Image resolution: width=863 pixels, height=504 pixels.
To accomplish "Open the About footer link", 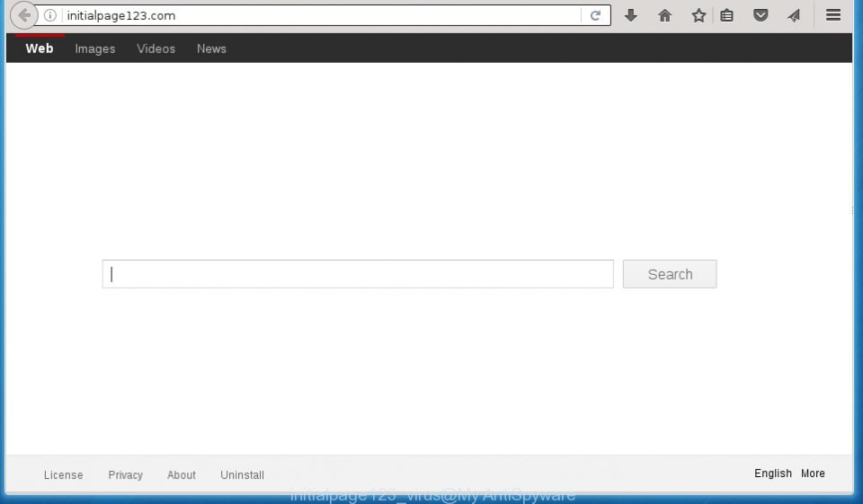I will click(x=182, y=475).
